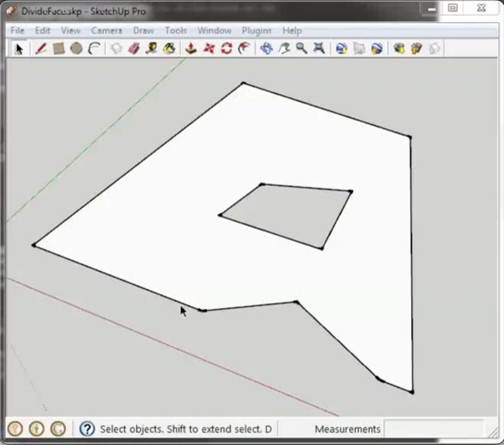504x445 pixels.
Task: Select the Rotate tool
Action: coord(227,49)
